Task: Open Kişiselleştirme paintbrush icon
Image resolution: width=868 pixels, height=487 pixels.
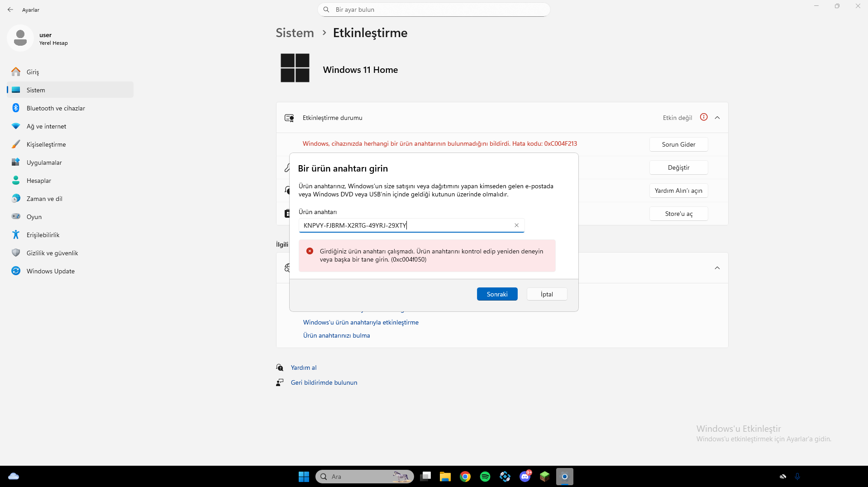Action: click(x=16, y=144)
